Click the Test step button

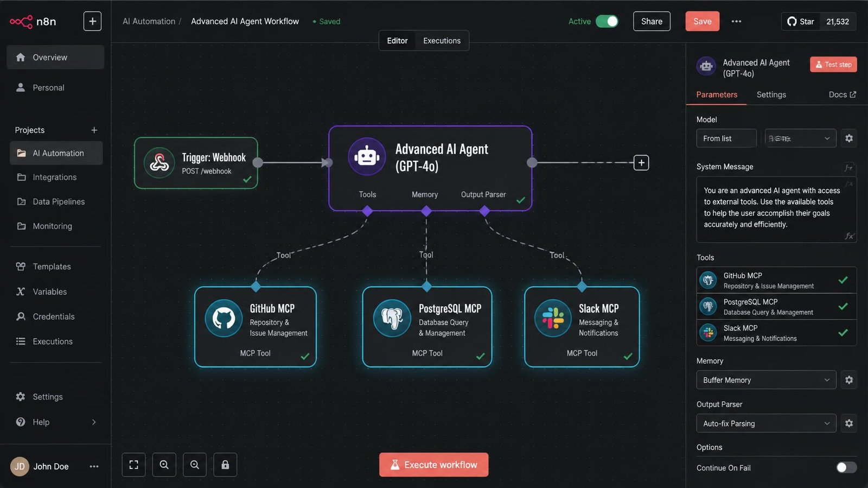pos(833,64)
